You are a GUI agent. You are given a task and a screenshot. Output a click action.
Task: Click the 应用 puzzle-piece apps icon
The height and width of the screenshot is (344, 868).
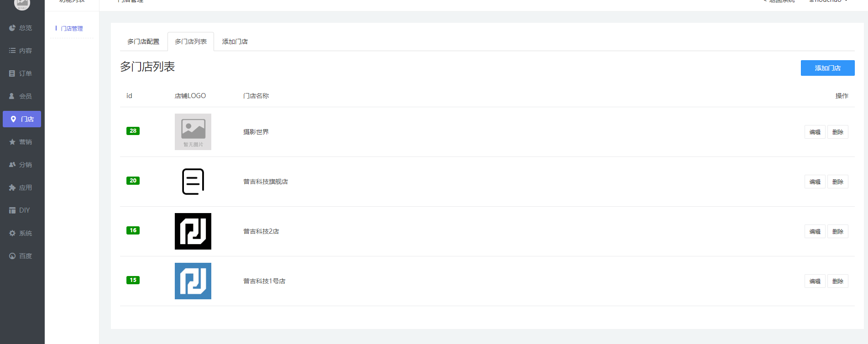point(13,188)
